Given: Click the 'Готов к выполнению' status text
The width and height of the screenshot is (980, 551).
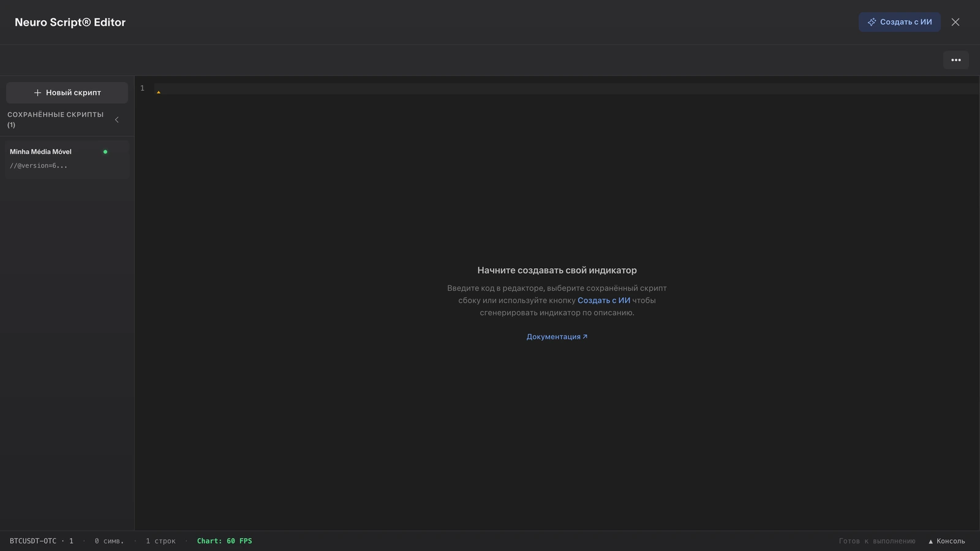Looking at the screenshot, I should pos(877,541).
